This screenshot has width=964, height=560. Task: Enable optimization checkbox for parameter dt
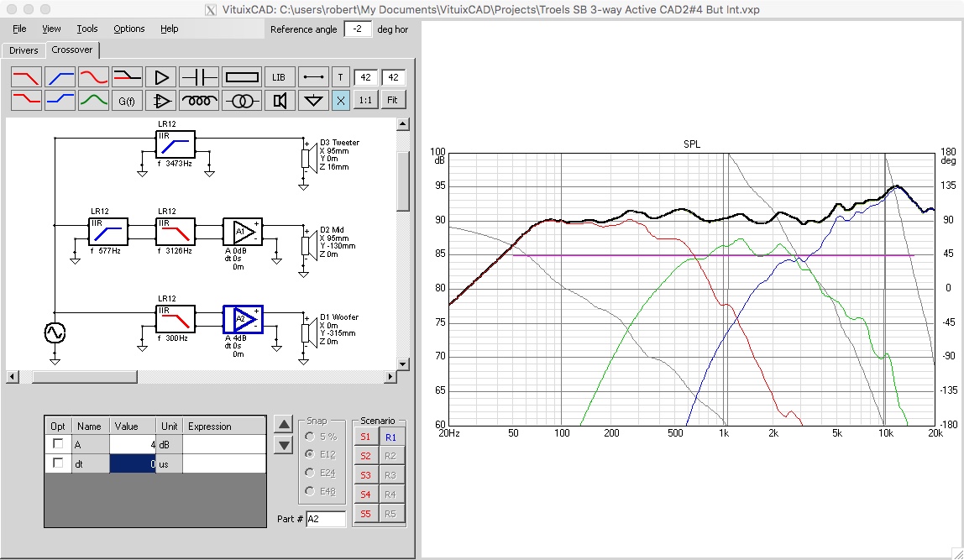click(58, 463)
